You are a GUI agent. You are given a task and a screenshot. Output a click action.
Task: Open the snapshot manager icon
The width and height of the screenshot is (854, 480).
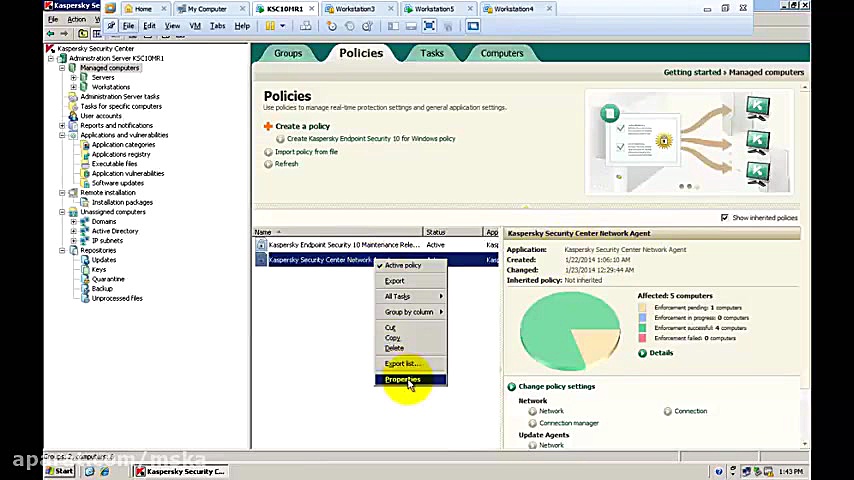(x=368, y=26)
